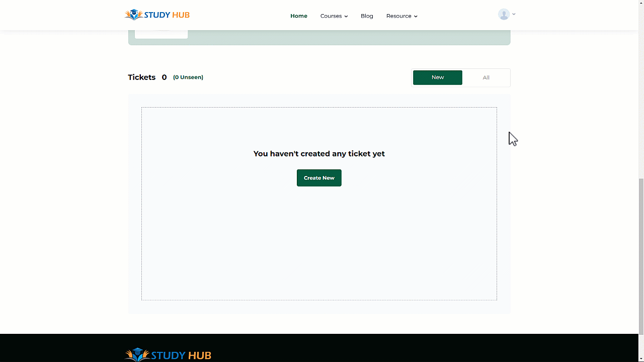
Task: Switch ticket filter to New
Action: click(437, 77)
